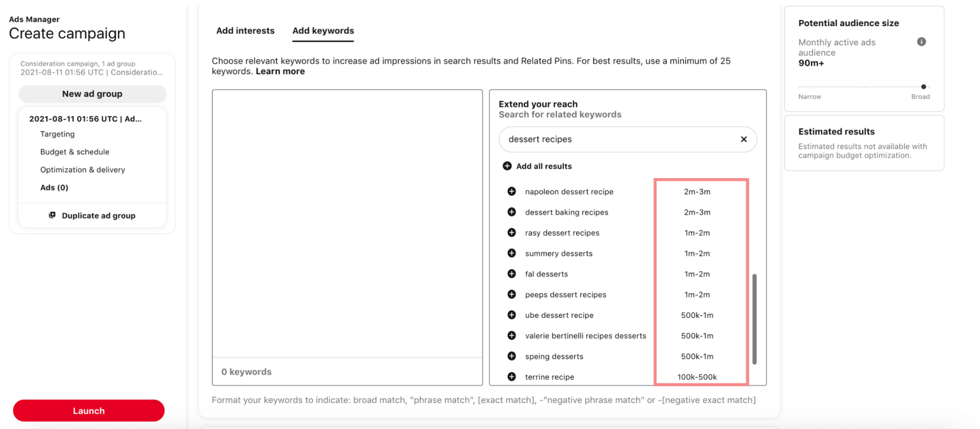Add the "ube dessert recipe" keyword
This screenshot has width=980, height=429.
pyautogui.click(x=511, y=315)
